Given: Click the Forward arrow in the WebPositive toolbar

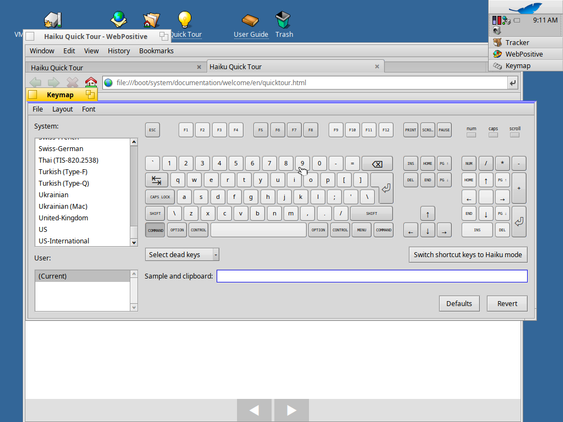Looking at the screenshot, I should click(53, 82).
